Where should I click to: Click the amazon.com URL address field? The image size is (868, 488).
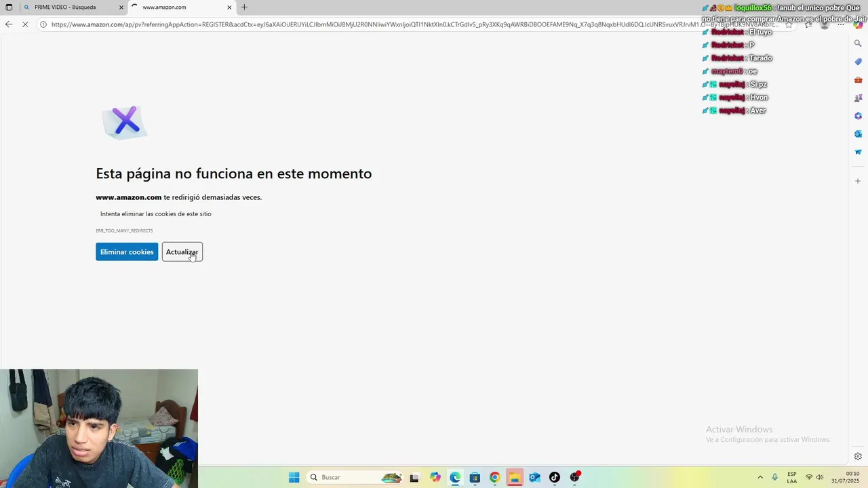point(414,24)
